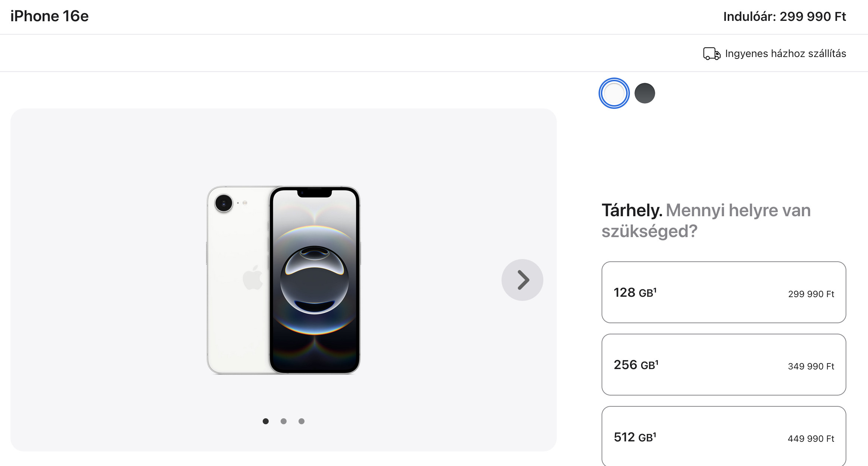This screenshot has width=868, height=466.
Task: Click the first carousel pagination dot
Action: [x=266, y=421]
